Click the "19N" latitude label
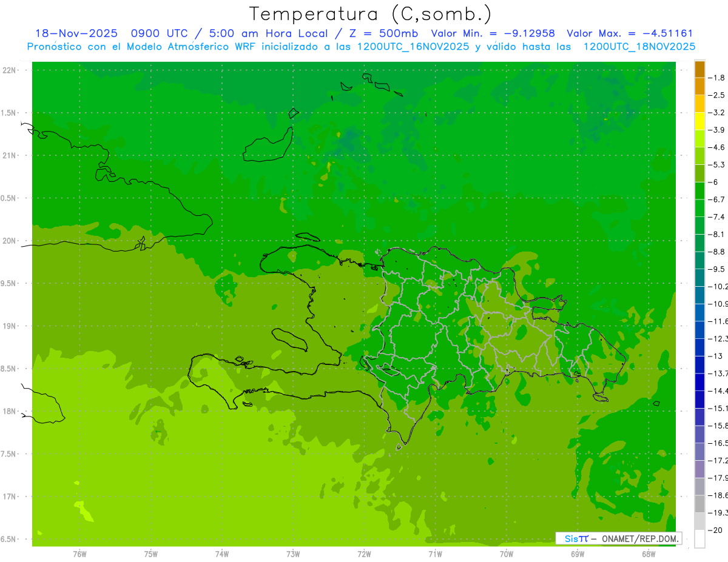 [x=10, y=326]
